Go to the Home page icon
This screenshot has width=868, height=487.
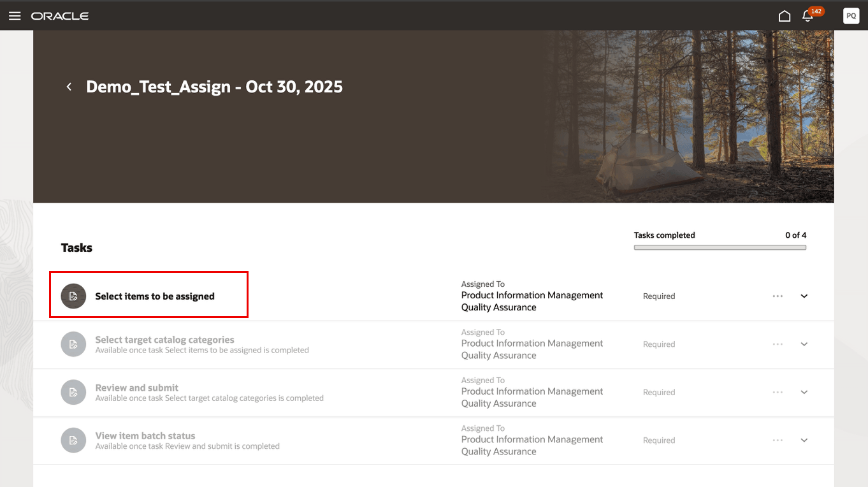pyautogui.click(x=785, y=16)
